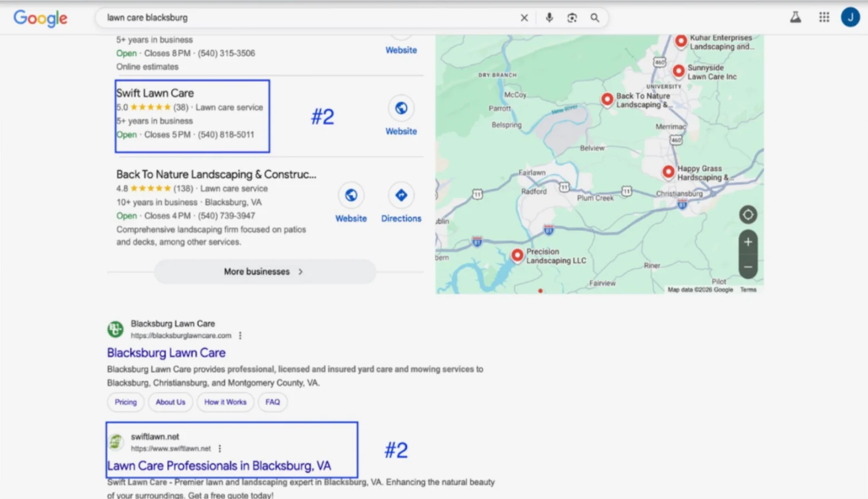Zoom out the map with minus

(x=748, y=267)
